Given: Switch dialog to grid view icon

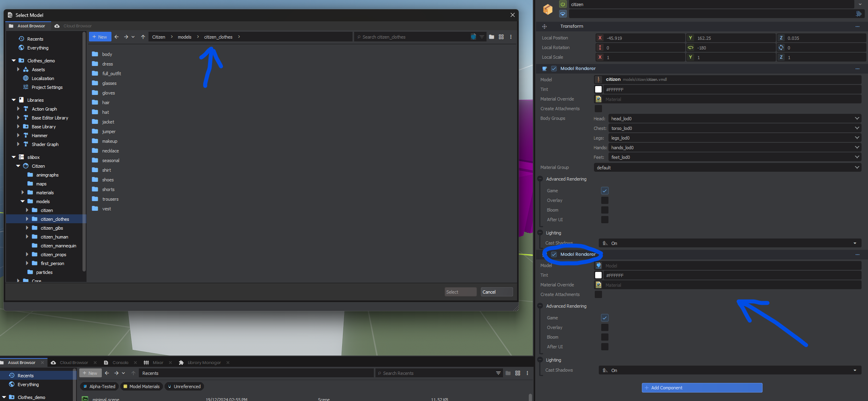Looking at the screenshot, I should (x=501, y=37).
